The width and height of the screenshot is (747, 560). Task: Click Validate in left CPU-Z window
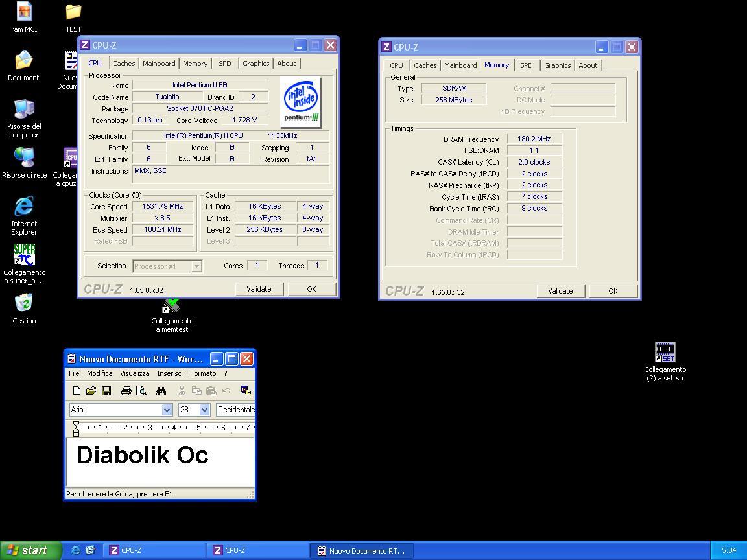coord(259,289)
